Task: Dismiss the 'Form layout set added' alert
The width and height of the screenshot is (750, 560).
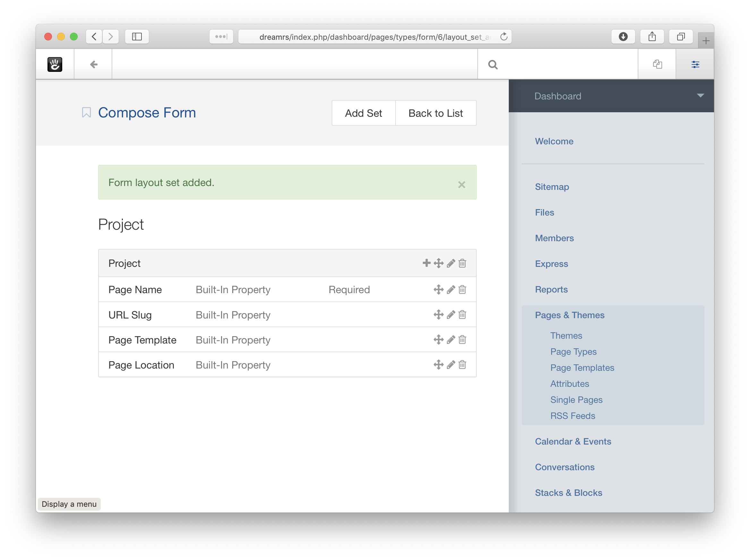Action: pyautogui.click(x=462, y=185)
